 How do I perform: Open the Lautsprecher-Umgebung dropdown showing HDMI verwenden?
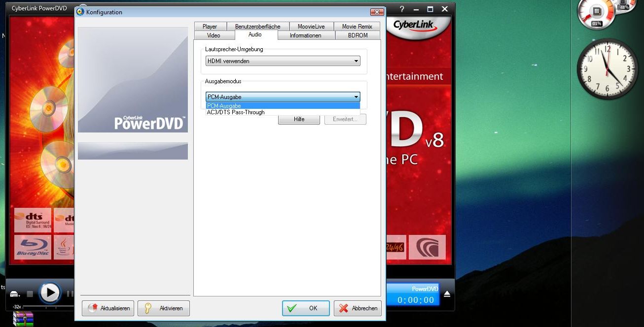click(283, 61)
